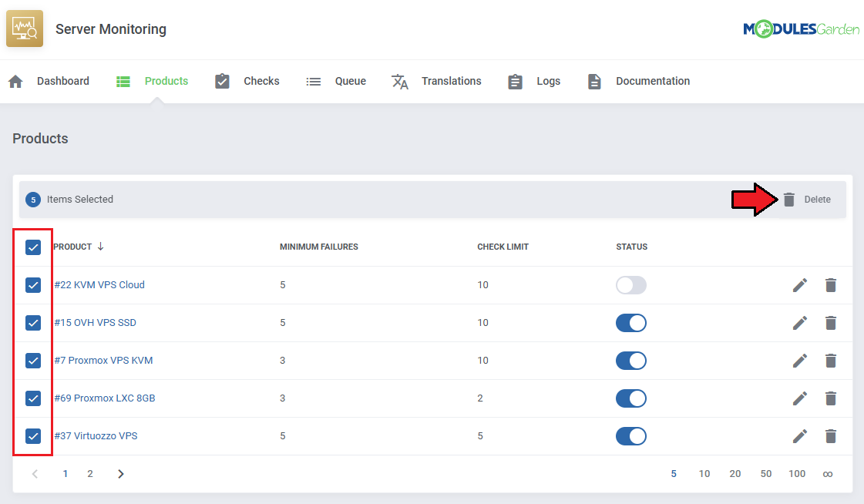Click the Documentation file icon
This screenshot has width=864, height=504.
594,82
